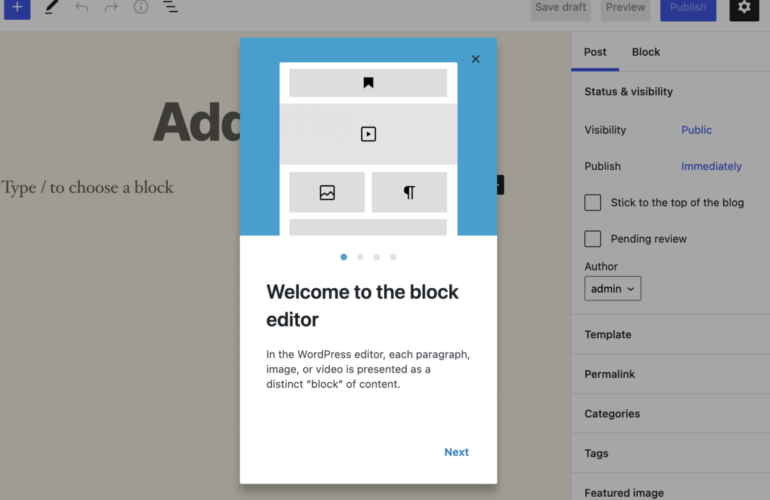
Task: Switch to the Block tab
Action: [x=646, y=52]
